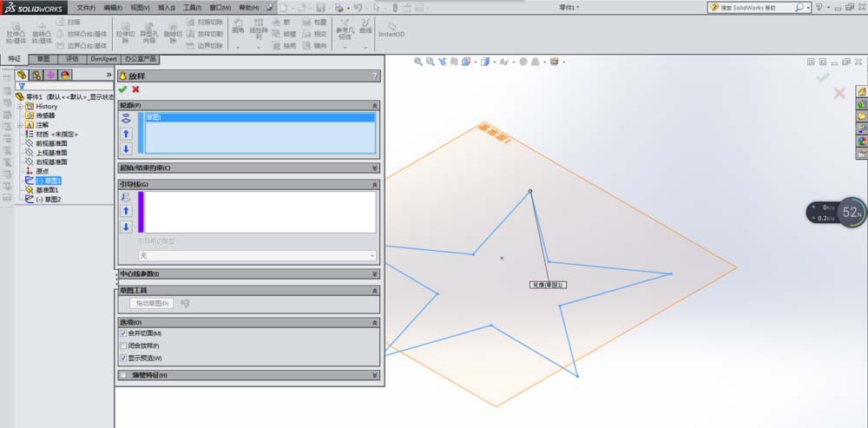Confirm the loft with the green checkmark

(x=123, y=89)
